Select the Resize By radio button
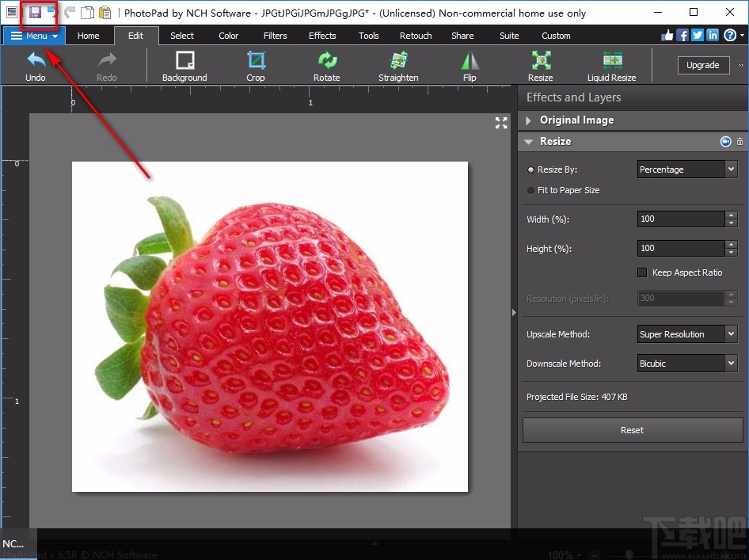 point(530,170)
